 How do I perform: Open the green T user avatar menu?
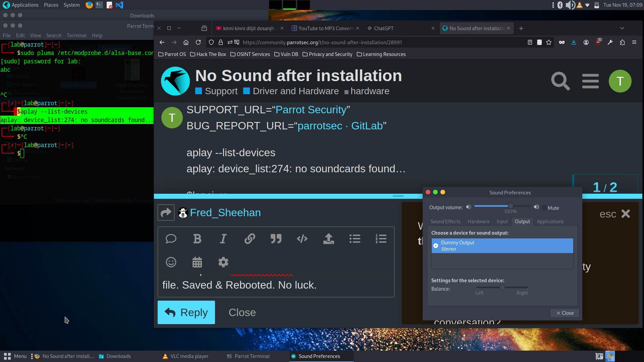click(x=620, y=81)
